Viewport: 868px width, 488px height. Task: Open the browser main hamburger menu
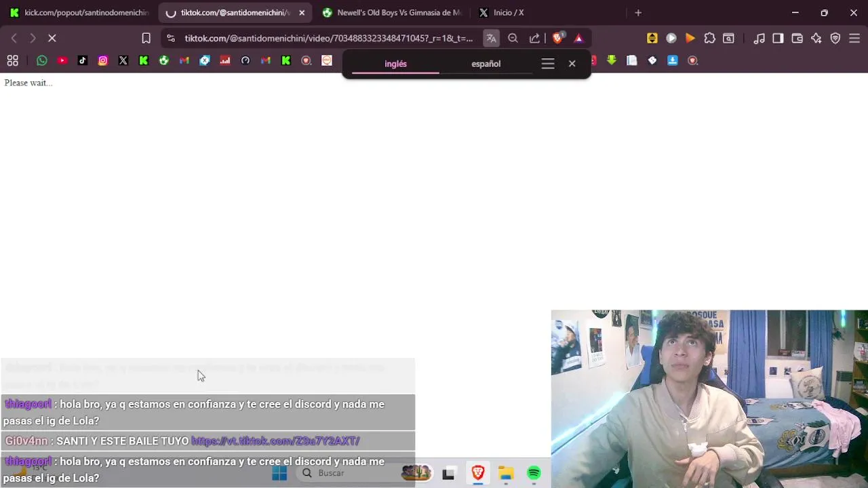(854, 39)
